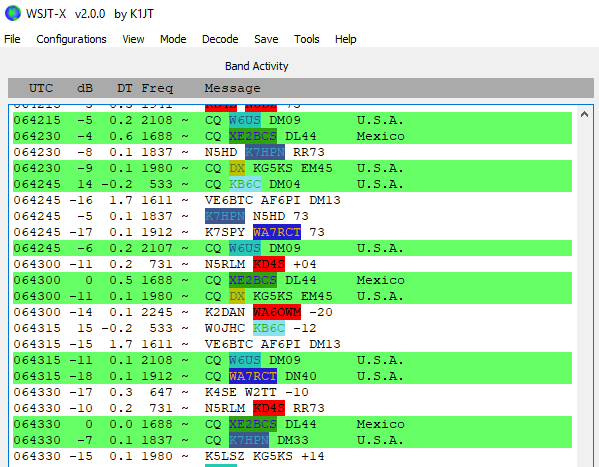Click the scroll-up arrow in Band Activity
The height and width of the screenshot is (467, 599).
tap(584, 114)
